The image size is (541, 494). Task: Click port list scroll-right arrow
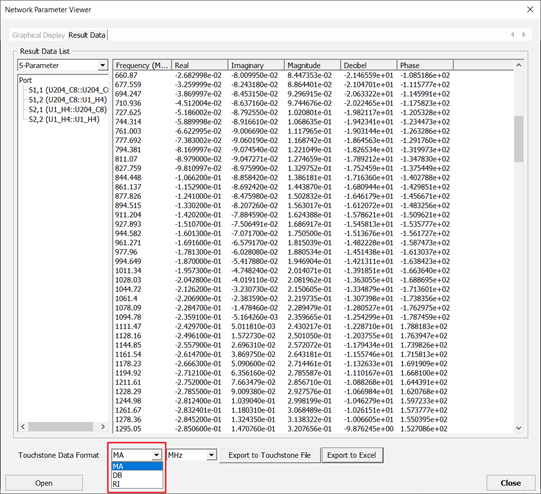point(103,427)
